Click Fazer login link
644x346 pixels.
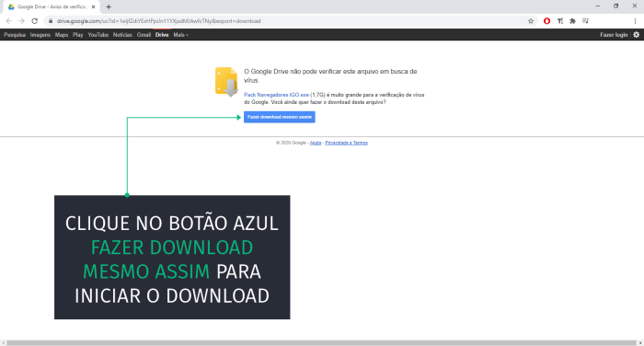pyautogui.click(x=614, y=35)
